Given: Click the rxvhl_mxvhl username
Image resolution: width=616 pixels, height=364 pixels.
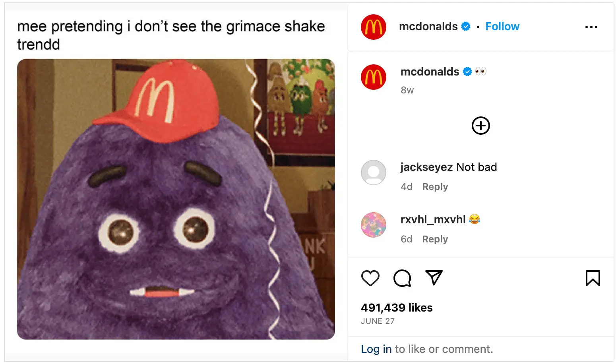Looking at the screenshot, I should pos(433,219).
